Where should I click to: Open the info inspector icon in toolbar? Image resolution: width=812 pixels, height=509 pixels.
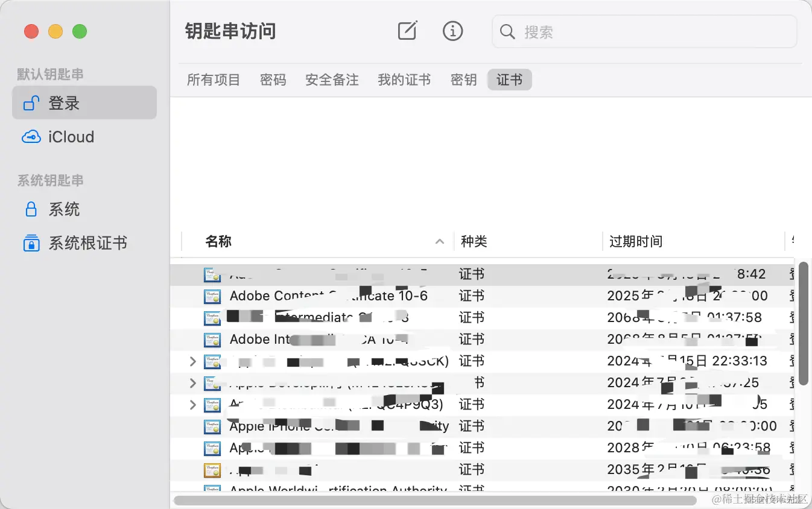tap(452, 31)
